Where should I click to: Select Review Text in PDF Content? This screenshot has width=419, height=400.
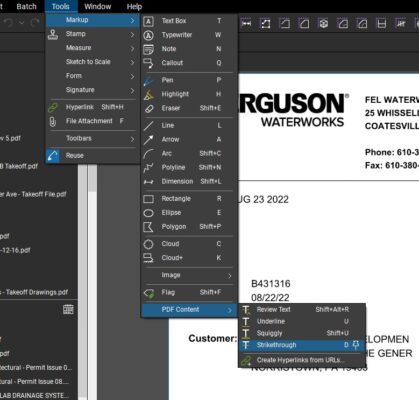(302, 310)
